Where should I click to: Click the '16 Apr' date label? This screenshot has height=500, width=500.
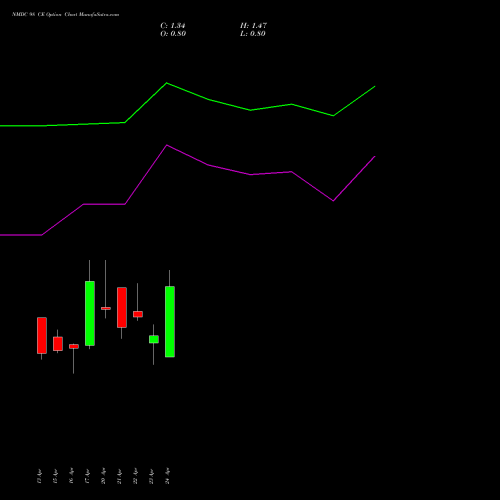click(x=71, y=476)
